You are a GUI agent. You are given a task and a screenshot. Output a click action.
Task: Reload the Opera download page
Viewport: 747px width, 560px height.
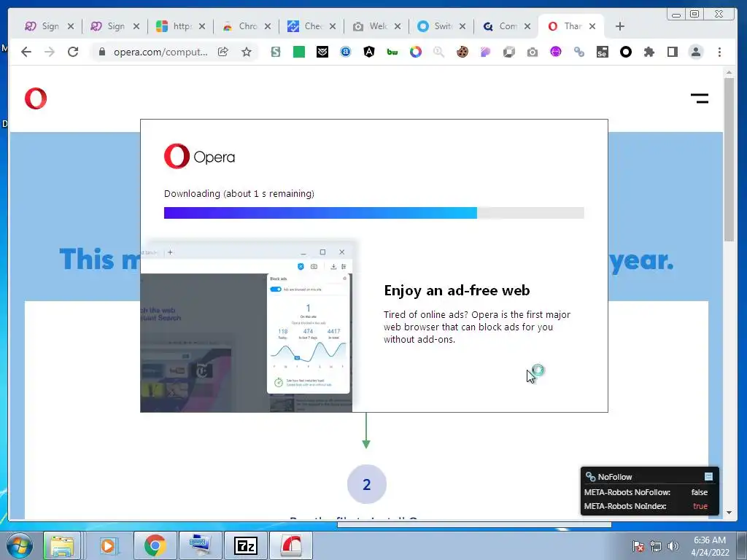click(73, 52)
